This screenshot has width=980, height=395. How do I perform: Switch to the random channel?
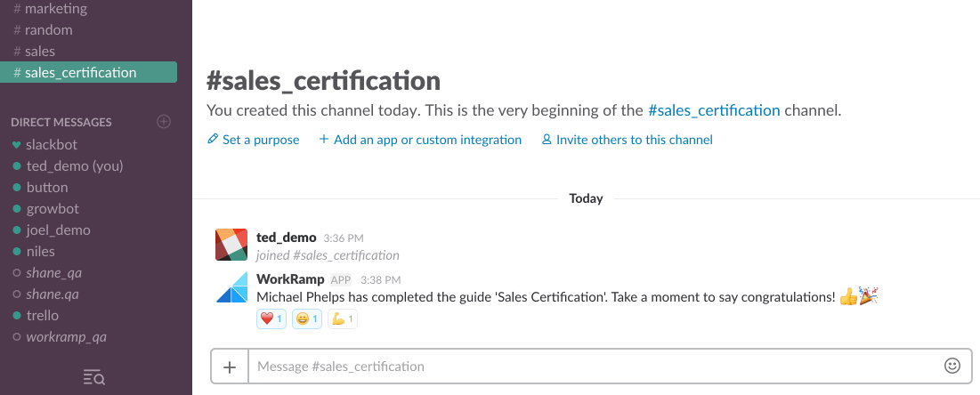coord(48,30)
